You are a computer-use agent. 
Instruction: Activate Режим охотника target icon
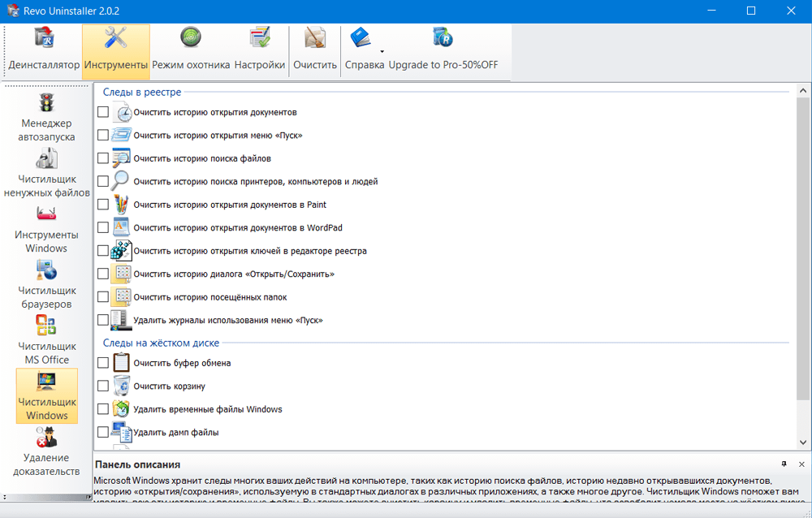click(x=191, y=38)
